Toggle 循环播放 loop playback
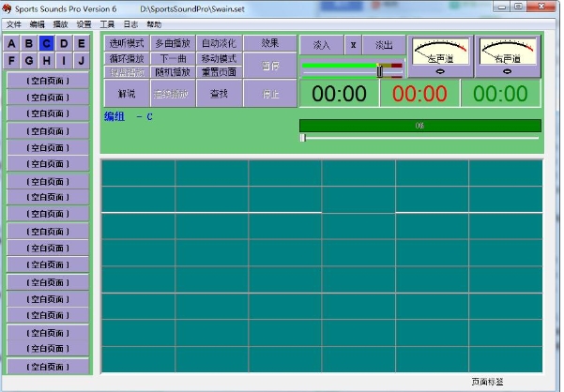 (127, 58)
